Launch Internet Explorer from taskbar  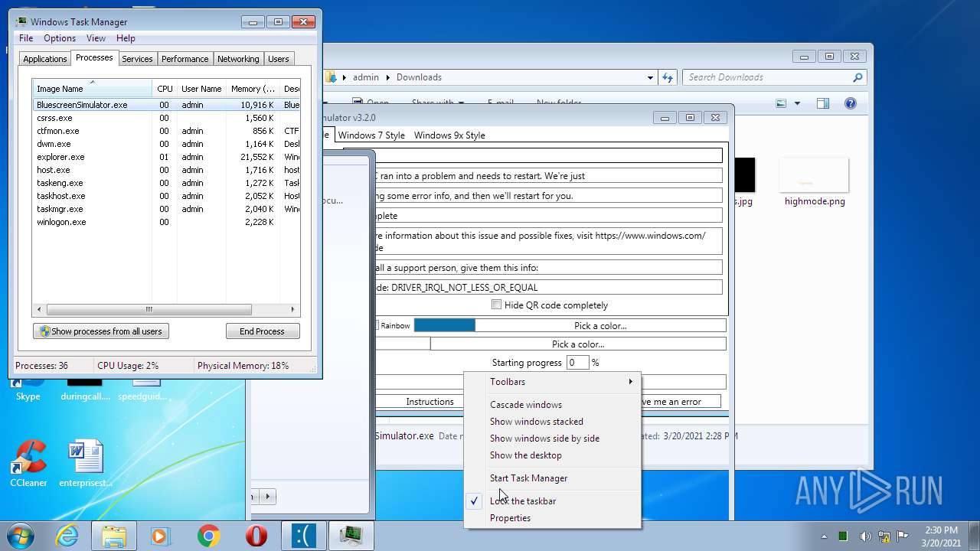pos(67,536)
